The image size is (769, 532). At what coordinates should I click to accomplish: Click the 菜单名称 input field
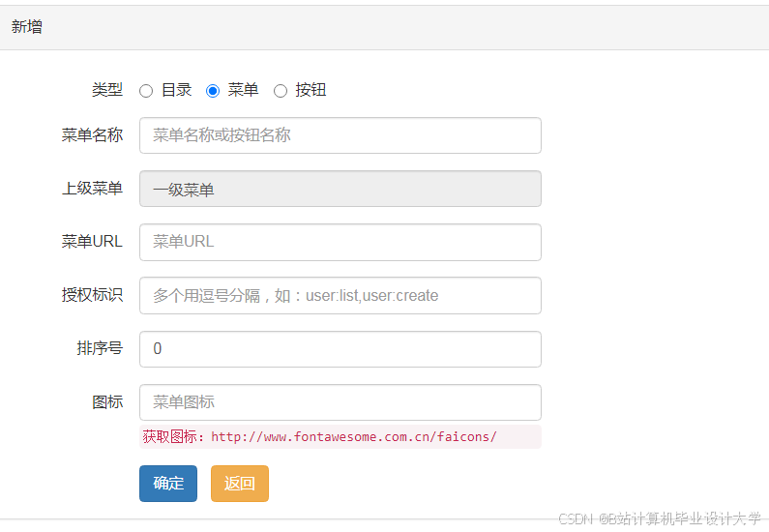[x=340, y=135]
